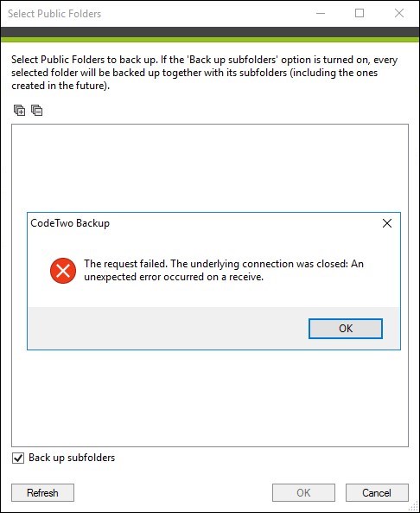Click the dark header bar below the title
The width and height of the screenshot is (420, 513).
pos(210,32)
